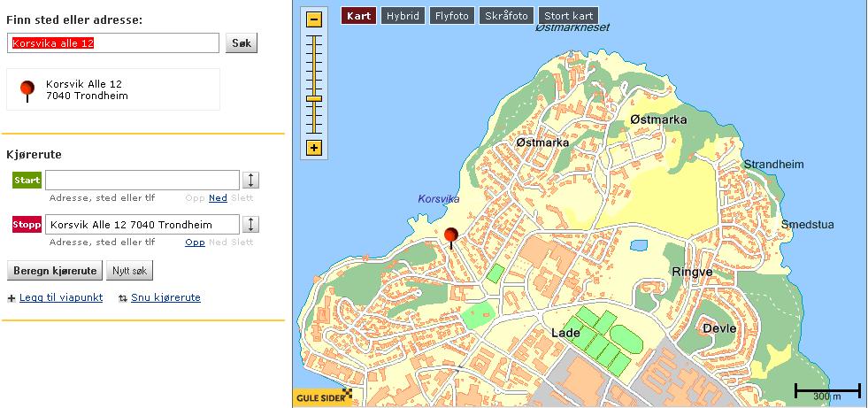
Task: Start a new search with Nytt søk
Action: 130,271
